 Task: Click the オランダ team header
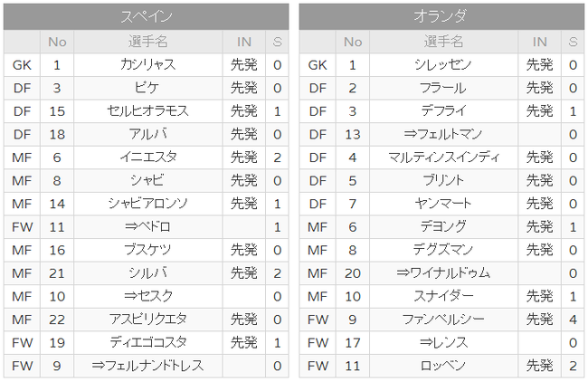pyautogui.click(x=441, y=16)
